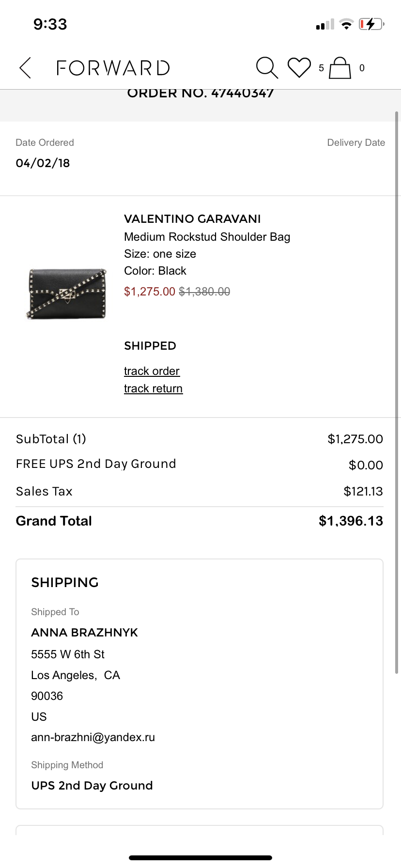Tap the sale price $1,275.00
Screen dimensions: 401x868
(x=150, y=292)
